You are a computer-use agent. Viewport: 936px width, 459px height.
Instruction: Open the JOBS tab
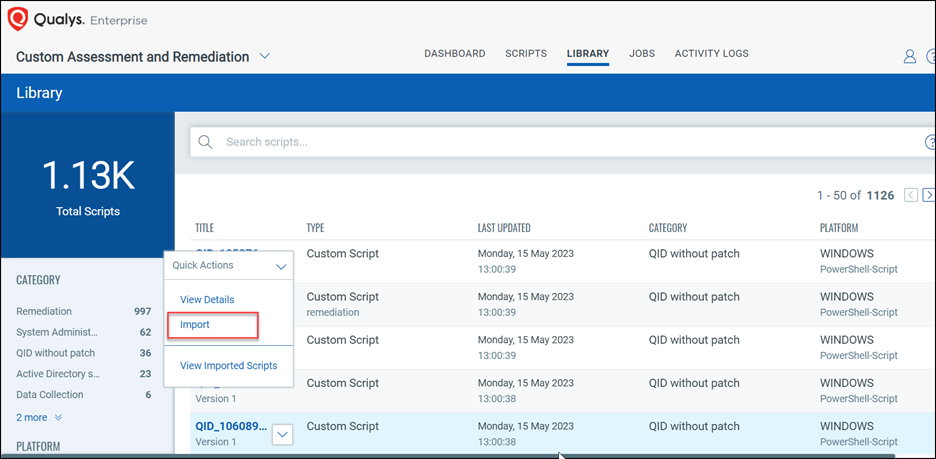642,54
